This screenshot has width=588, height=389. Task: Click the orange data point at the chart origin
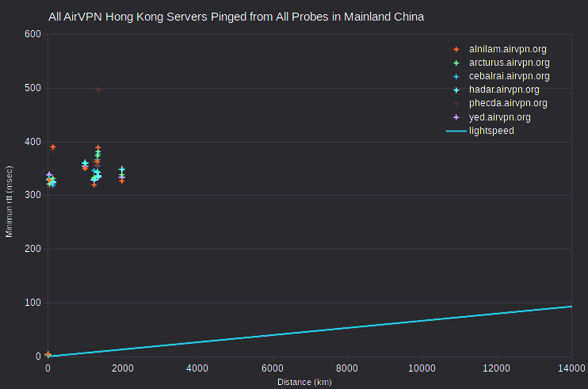coord(48,354)
